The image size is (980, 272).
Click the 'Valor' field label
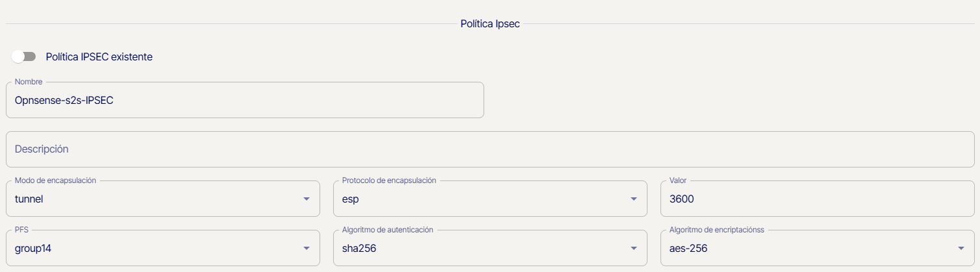[679, 180]
